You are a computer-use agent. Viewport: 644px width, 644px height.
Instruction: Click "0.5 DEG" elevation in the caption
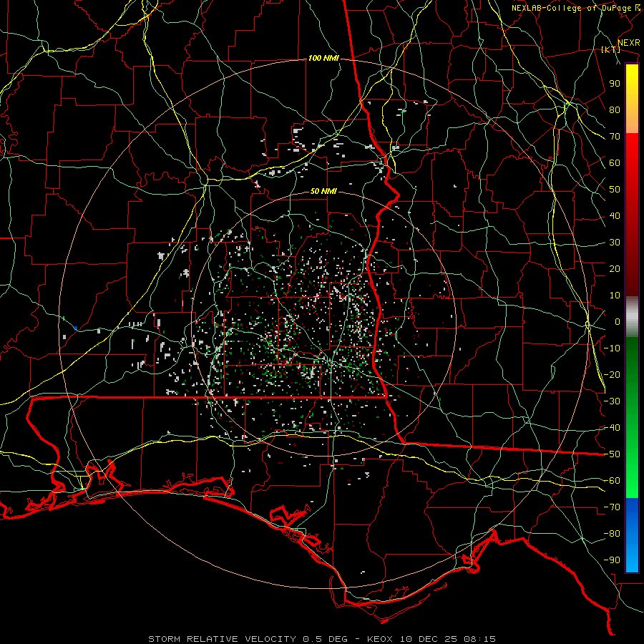326,639
